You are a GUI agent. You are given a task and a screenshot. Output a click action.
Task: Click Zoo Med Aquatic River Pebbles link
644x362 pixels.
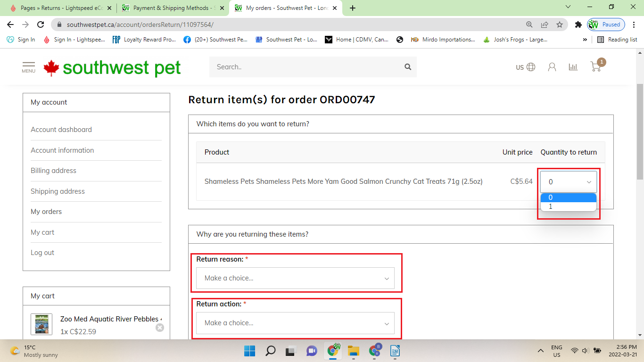pos(111,319)
